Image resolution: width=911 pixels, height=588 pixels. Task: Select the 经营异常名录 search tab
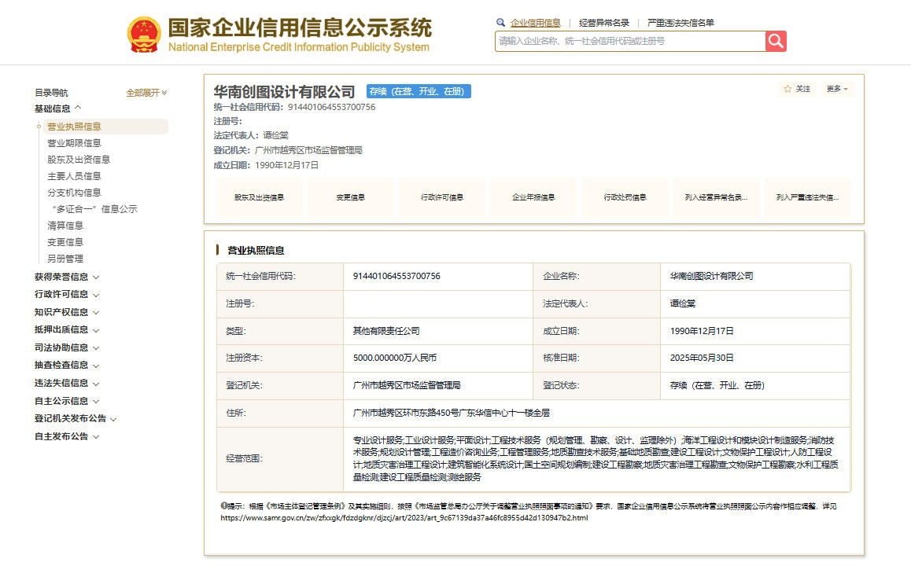point(603,23)
